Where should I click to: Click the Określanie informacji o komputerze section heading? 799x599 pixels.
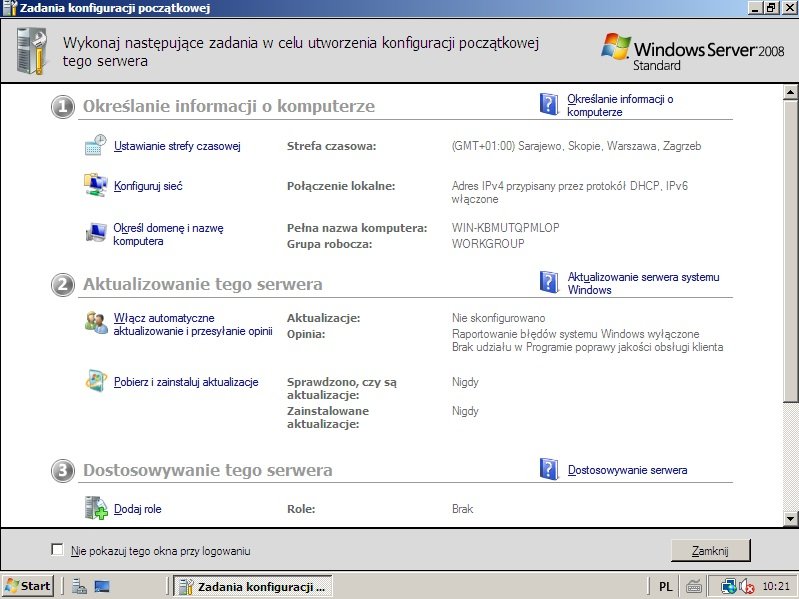click(x=229, y=106)
